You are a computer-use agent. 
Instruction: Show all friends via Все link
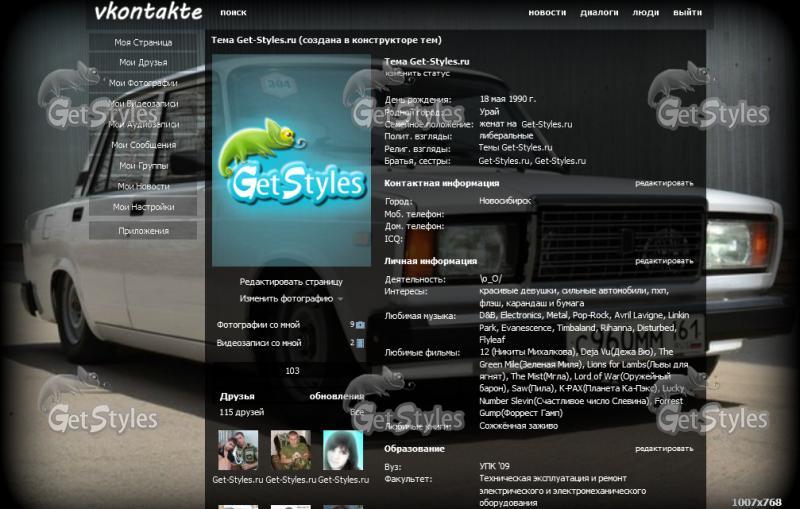point(357,412)
